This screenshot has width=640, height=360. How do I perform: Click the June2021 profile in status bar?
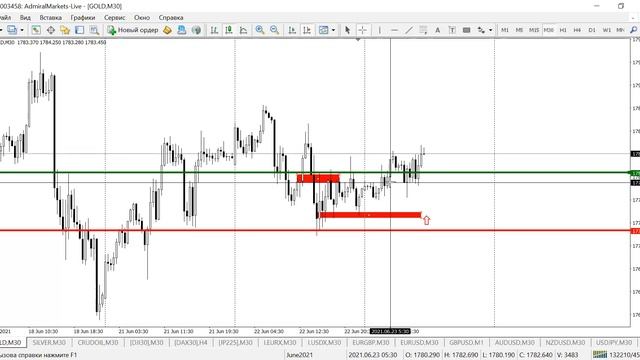pyautogui.click(x=299, y=355)
